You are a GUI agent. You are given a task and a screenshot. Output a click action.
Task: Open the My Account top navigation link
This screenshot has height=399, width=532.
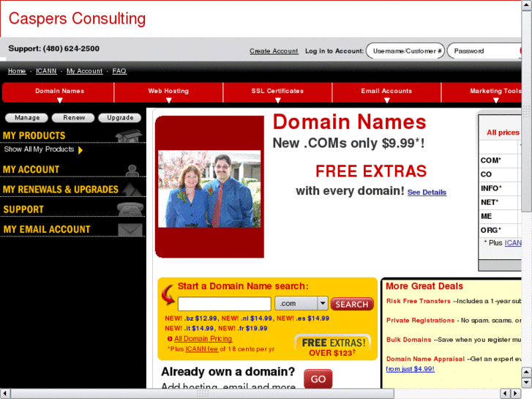84,71
